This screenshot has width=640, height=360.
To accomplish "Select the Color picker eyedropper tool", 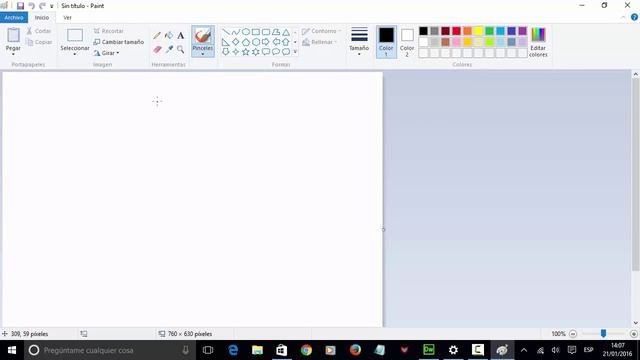I will click(x=169, y=50).
